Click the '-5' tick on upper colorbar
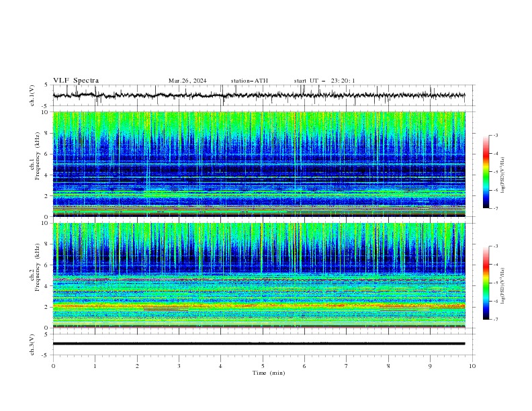 [496, 172]
